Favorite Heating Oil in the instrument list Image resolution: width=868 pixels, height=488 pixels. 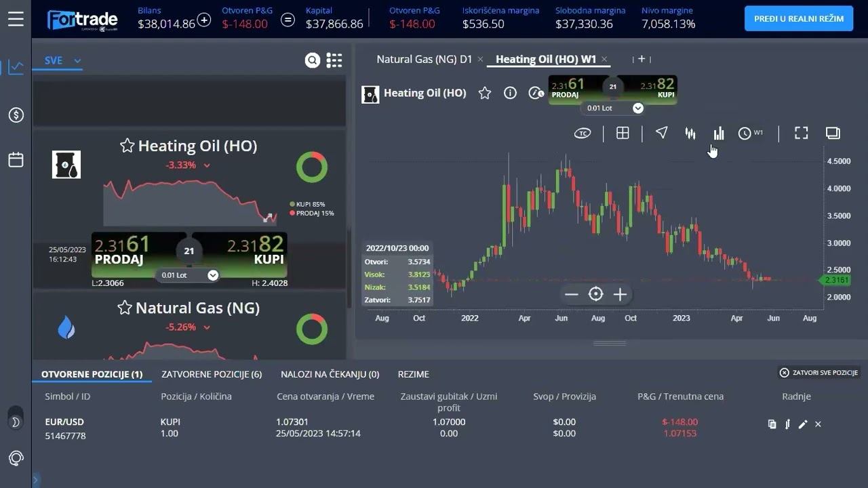pos(127,145)
